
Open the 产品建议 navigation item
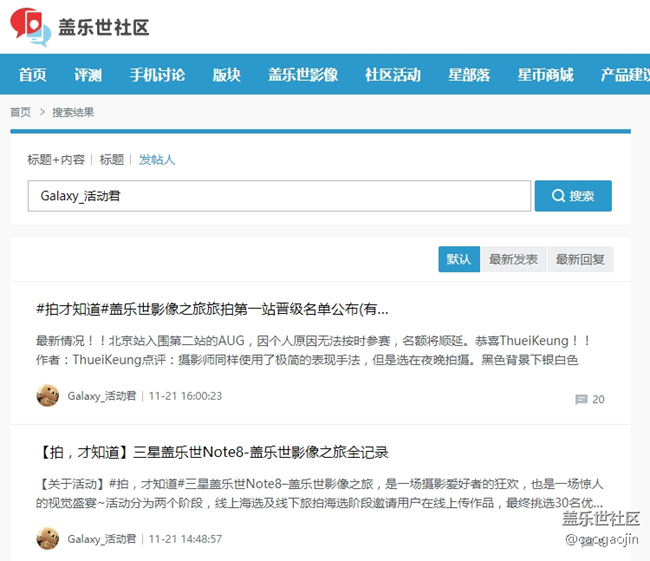pos(625,75)
